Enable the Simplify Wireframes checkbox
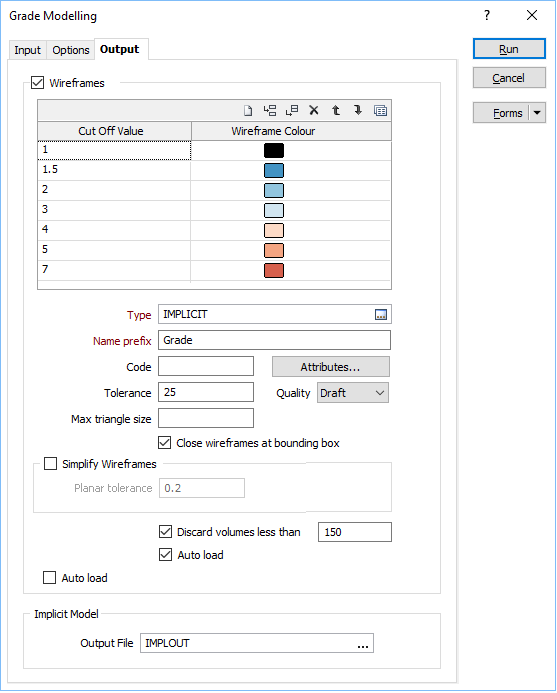The width and height of the screenshot is (557, 693). [50, 464]
